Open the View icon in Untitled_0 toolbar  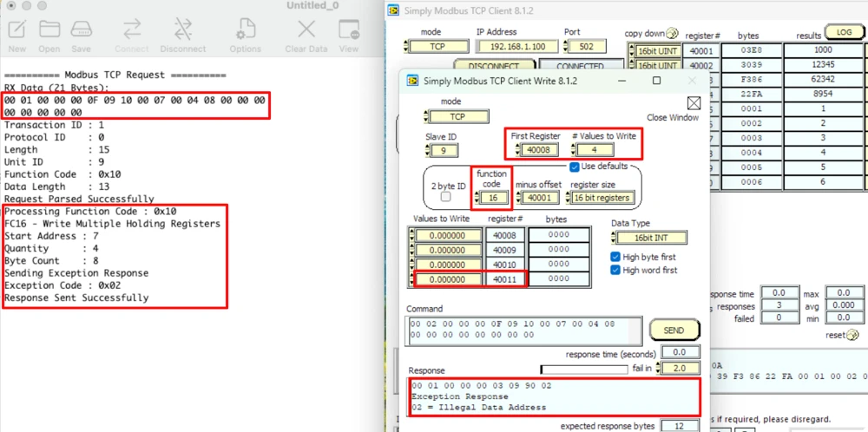click(x=349, y=29)
